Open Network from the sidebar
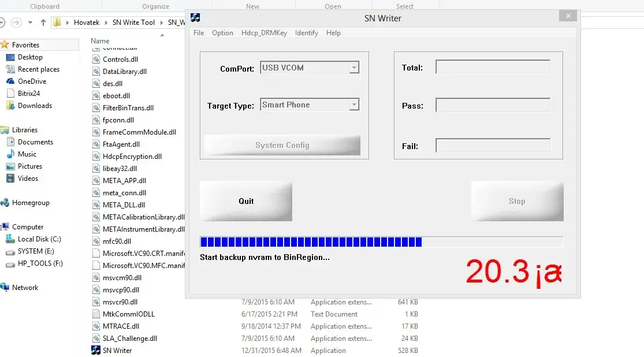The image size is (644, 357). pyautogui.click(x=25, y=287)
